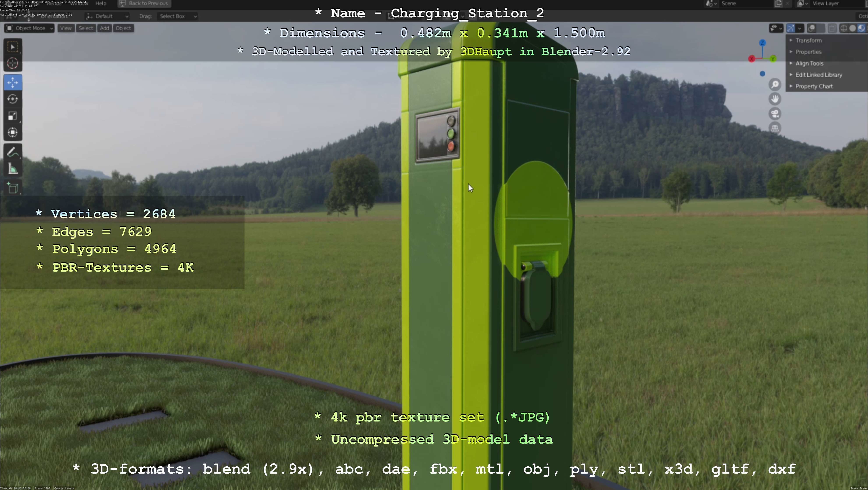Click the View menu button
The image size is (868, 490).
point(66,28)
